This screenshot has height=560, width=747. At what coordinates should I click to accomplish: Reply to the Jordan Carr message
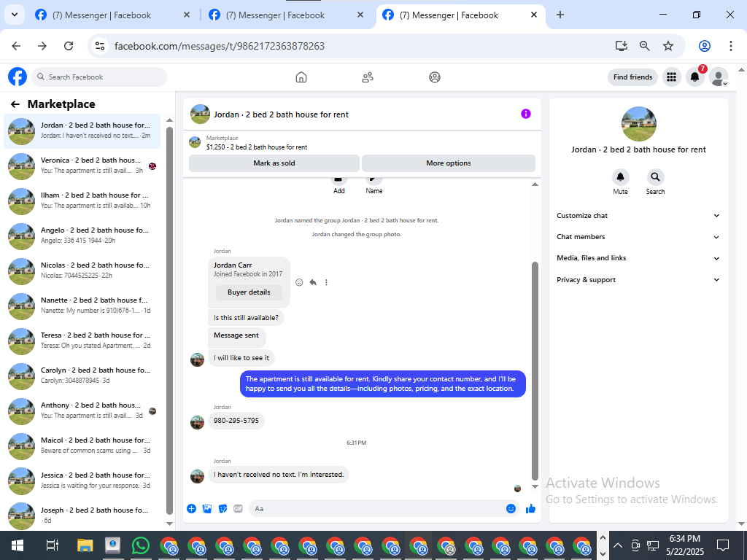pyautogui.click(x=313, y=282)
